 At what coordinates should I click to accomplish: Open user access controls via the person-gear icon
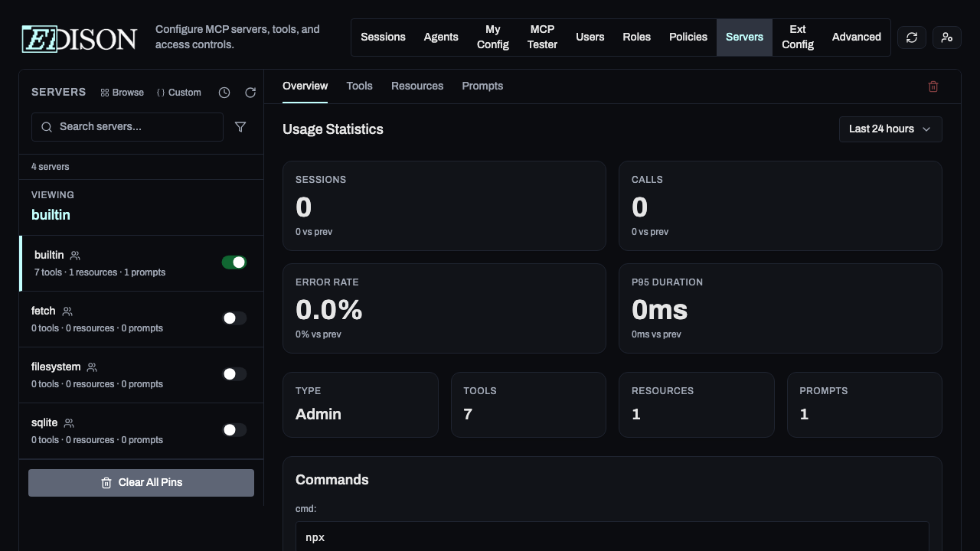click(946, 37)
